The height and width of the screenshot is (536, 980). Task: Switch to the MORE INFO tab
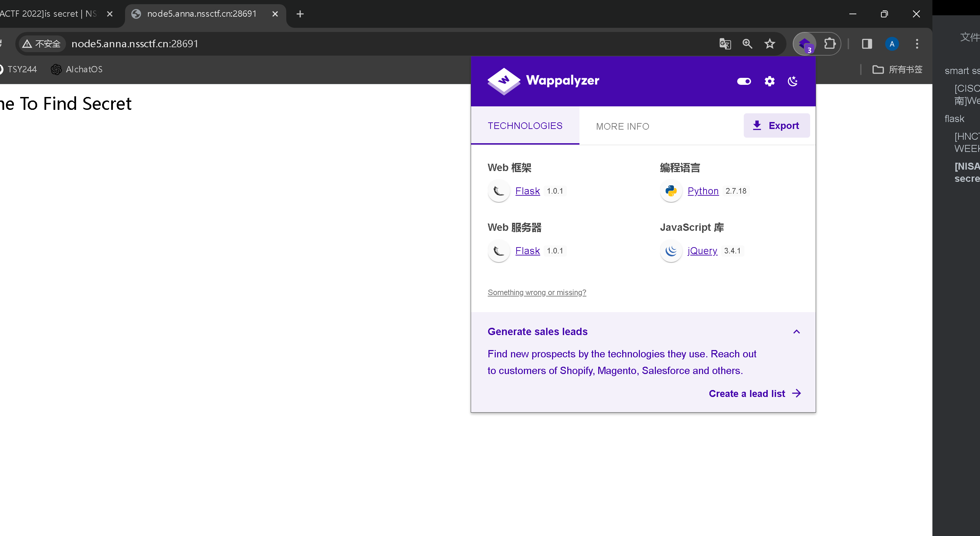(x=623, y=127)
